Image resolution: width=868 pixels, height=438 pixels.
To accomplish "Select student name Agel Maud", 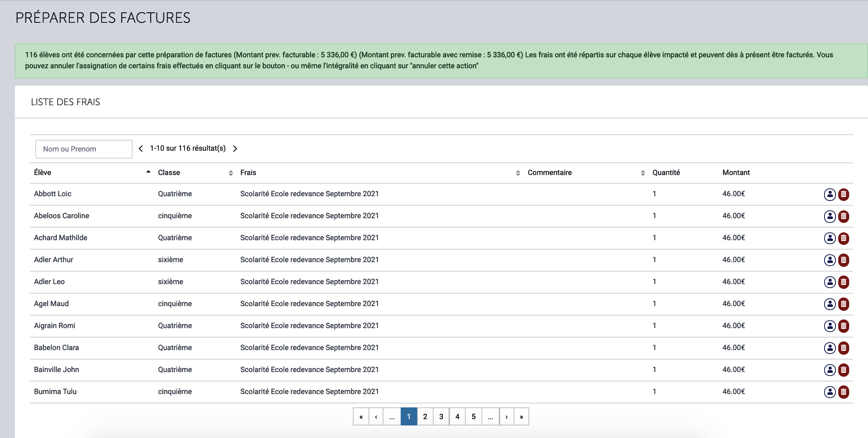I will 51,304.
